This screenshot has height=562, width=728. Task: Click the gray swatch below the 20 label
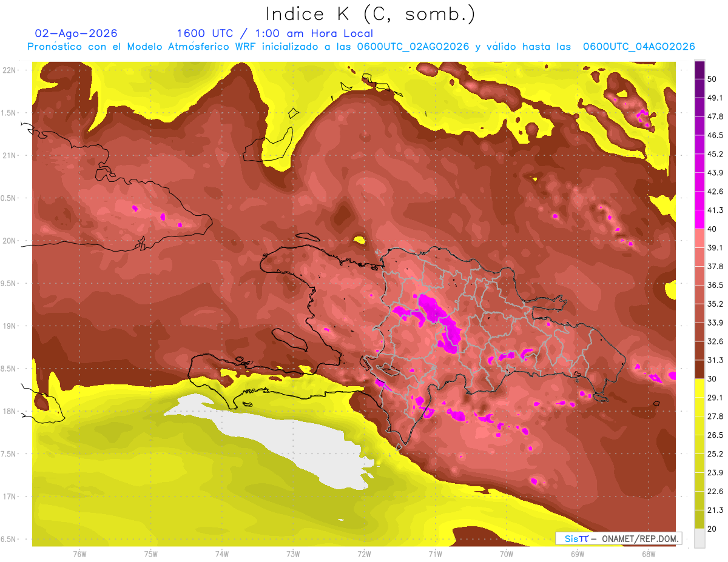click(x=699, y=538)
